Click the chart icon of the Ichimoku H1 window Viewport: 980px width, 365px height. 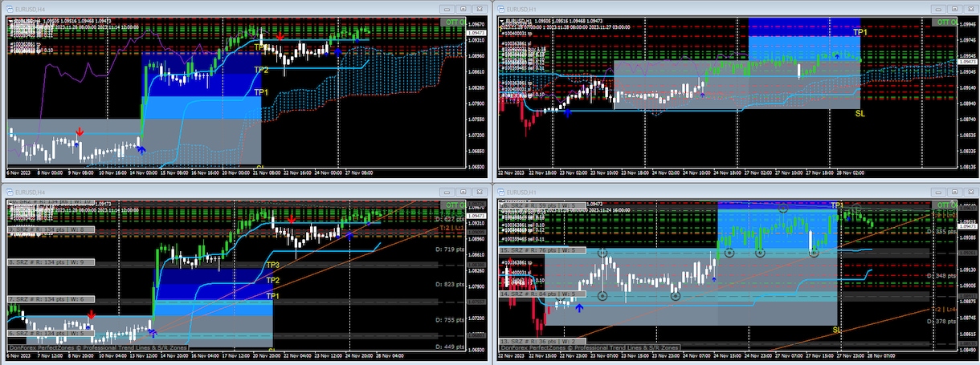(x=502, y=7)
